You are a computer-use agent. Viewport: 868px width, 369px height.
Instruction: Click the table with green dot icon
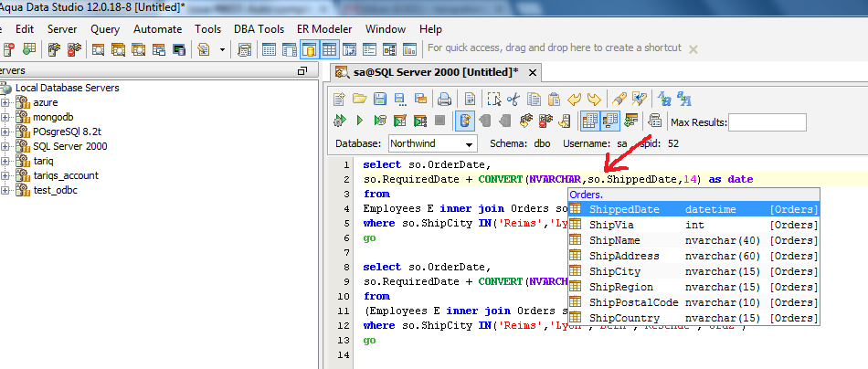pyautogui.click(x=29, y=50)
